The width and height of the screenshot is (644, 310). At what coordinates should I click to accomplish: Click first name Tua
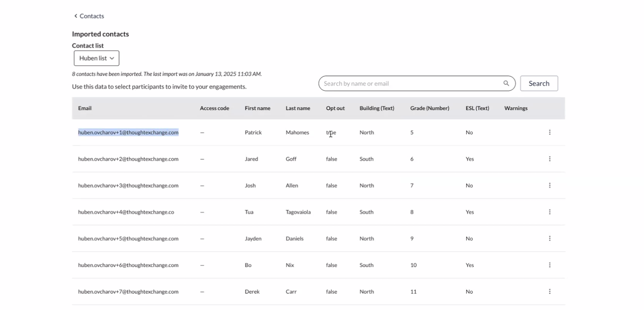249,212
